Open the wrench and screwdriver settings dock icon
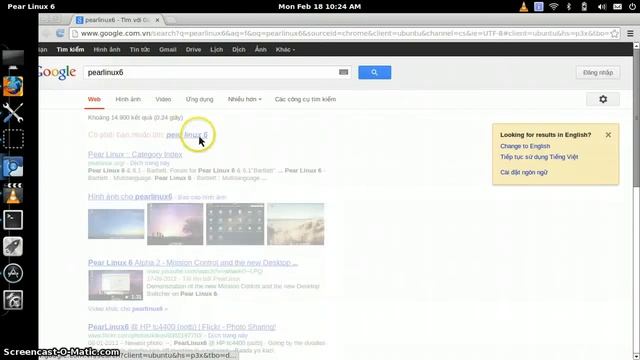This screenshot has width=640, height=360. [x=13, y=112]
